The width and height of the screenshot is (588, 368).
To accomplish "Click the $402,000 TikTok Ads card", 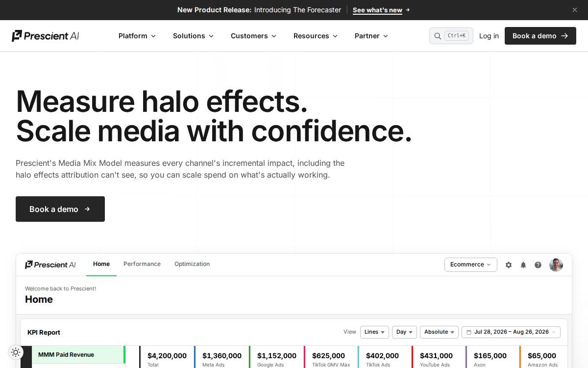I will click(385, 358).
